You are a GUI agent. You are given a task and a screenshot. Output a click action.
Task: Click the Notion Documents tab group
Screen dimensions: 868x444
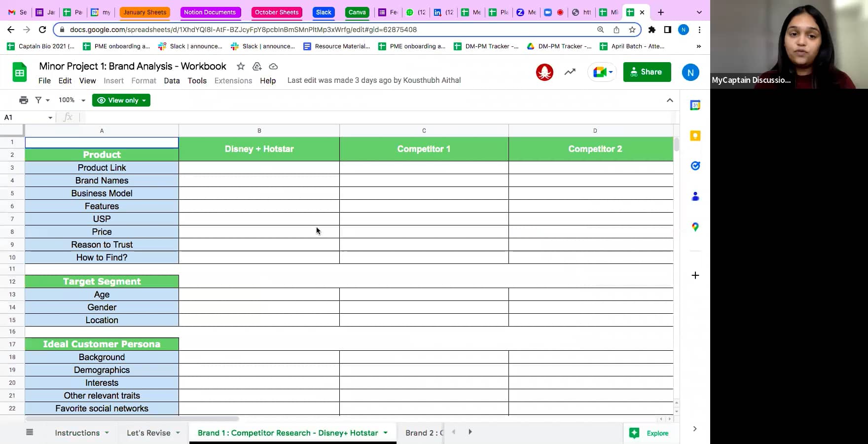tap(210, 12)
